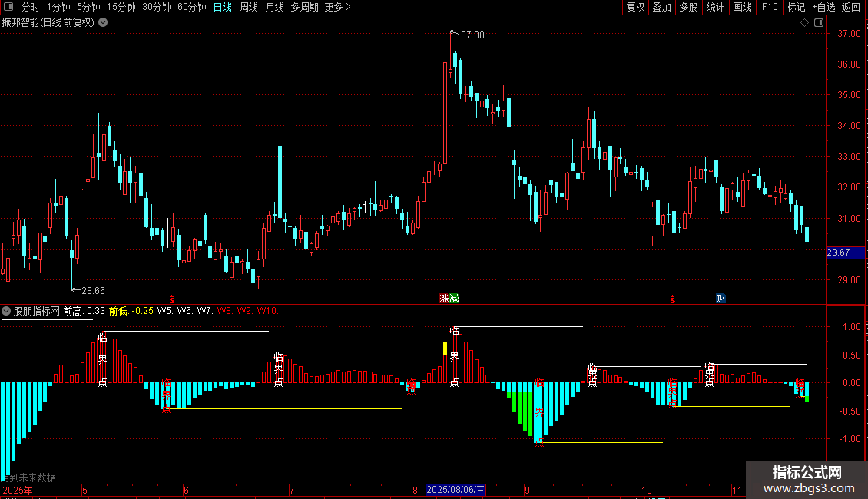This screenshot has height=499, width=868.
Task: Switch to 分时 intraday chart
Action: (31, 7)
